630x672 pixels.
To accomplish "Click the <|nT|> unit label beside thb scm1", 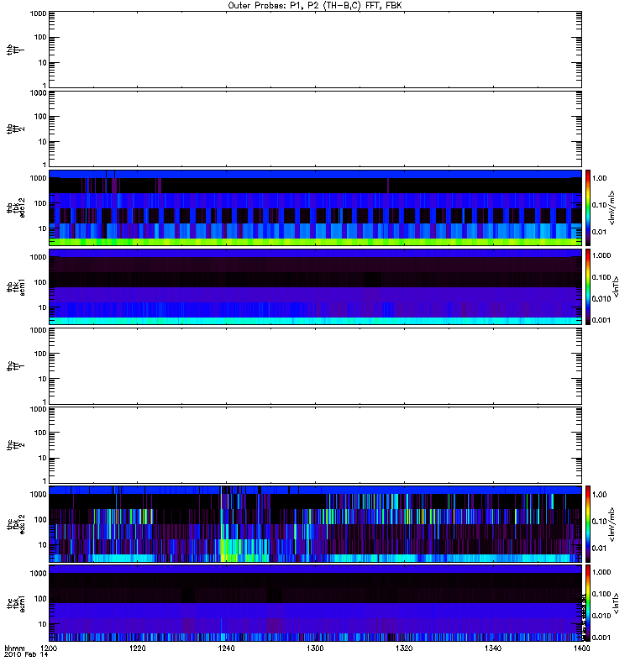I will [616, 286].
